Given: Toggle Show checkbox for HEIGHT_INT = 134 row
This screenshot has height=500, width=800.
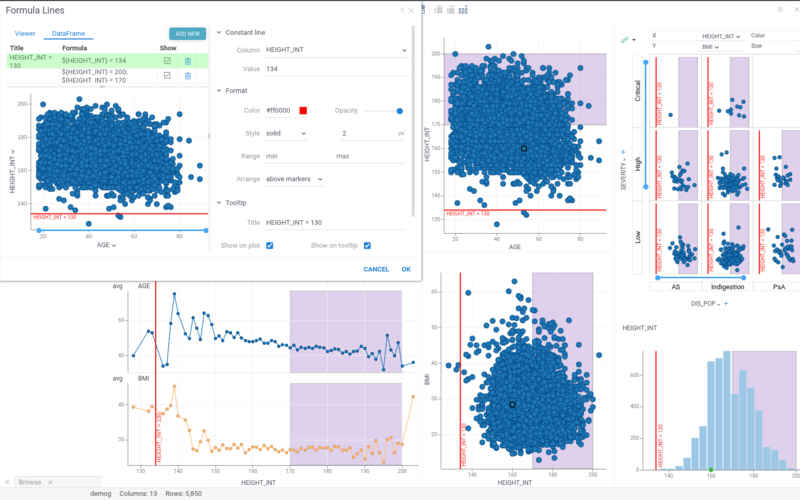Looking at the screenshot, I should [x=167, y=61].
